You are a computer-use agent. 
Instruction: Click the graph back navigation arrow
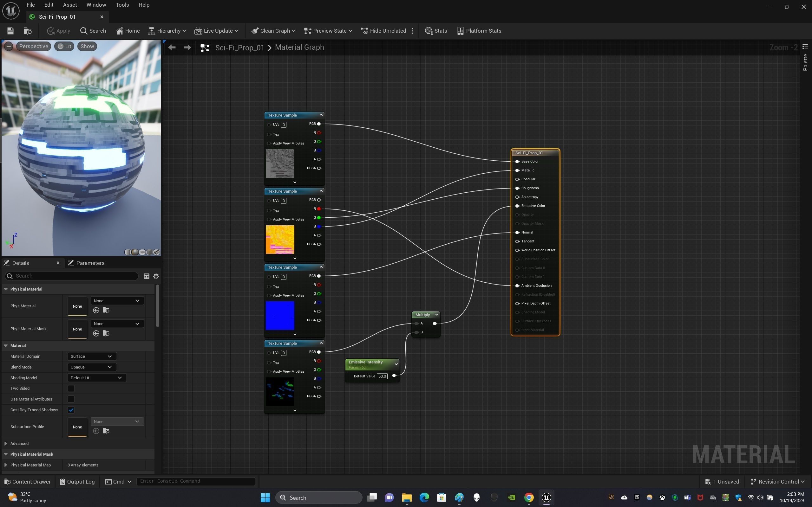point(172,47)
